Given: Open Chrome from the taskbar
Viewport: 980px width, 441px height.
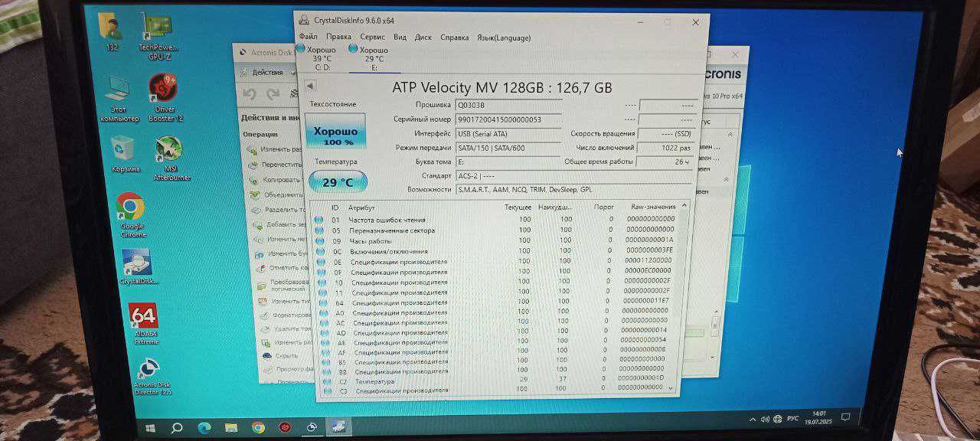Looking at the screenshot, I should point(258,427).
